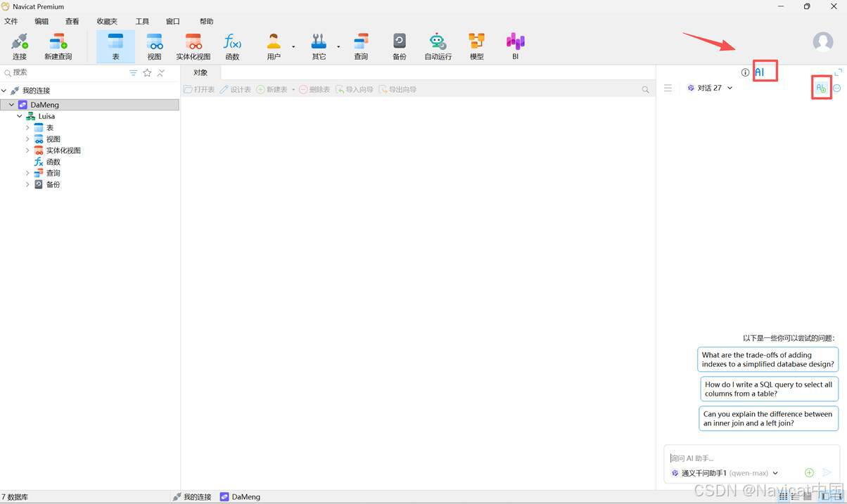Click the star favorites icon in the navigation pane
This screenshot has height=504, width=847.
click(x=147, y=72)
